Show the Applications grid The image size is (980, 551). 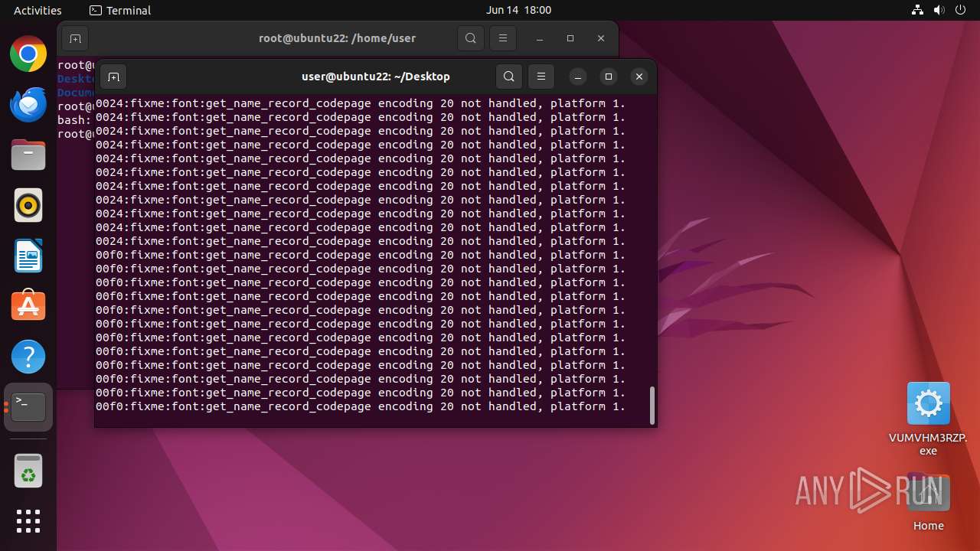(28, 521)
